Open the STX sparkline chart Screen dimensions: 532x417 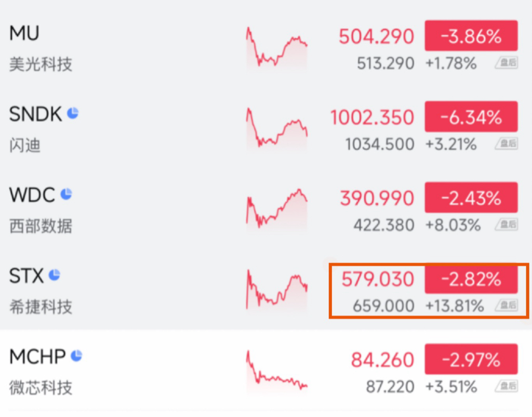276,290
